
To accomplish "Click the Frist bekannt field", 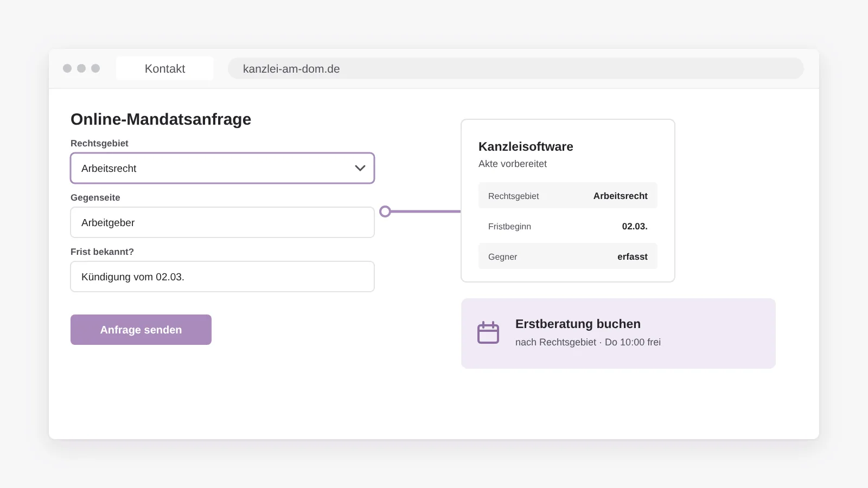I will click(222, 277).
